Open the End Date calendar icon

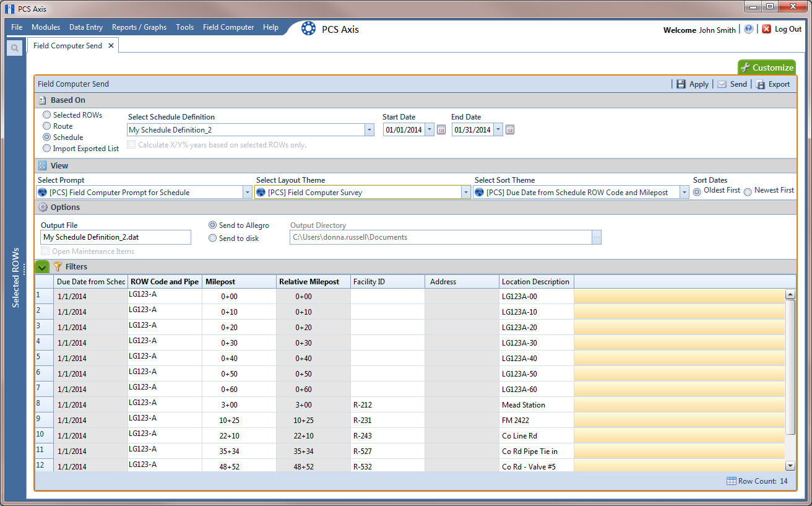[510, 129]
